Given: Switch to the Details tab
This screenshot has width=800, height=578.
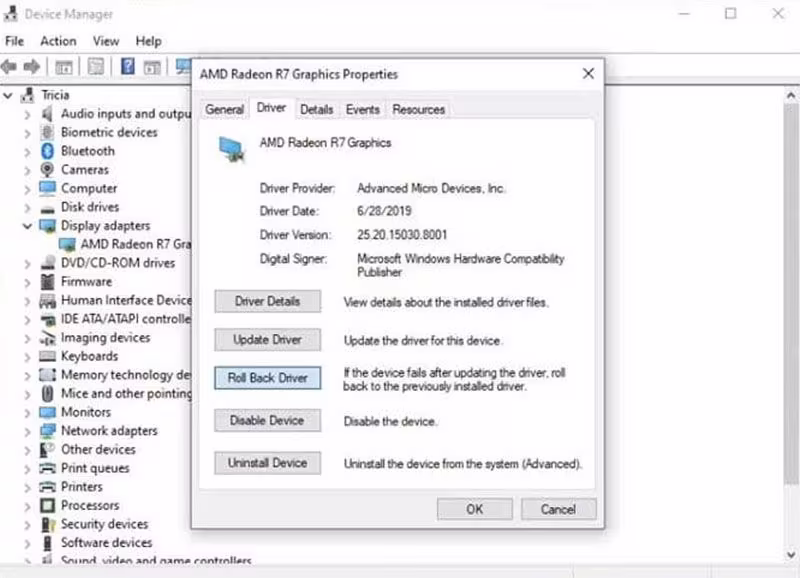Looking at the screenshot, I should 316,110.
